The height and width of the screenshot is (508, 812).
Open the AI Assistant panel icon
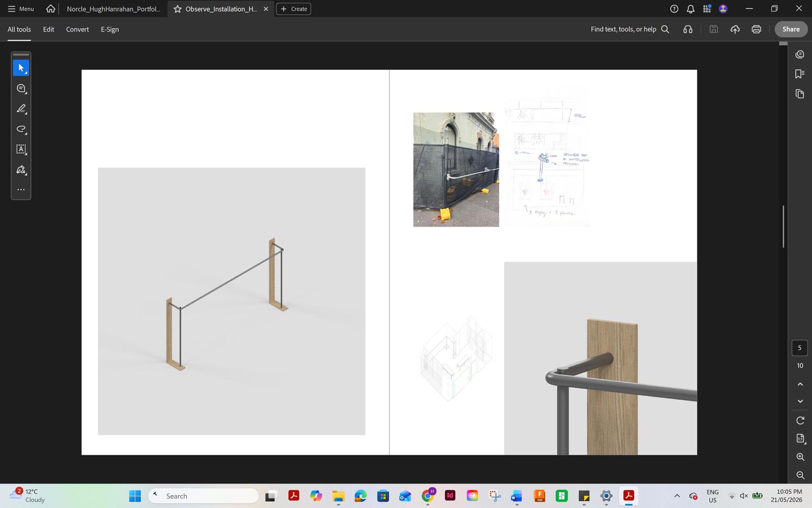(800, 54)
